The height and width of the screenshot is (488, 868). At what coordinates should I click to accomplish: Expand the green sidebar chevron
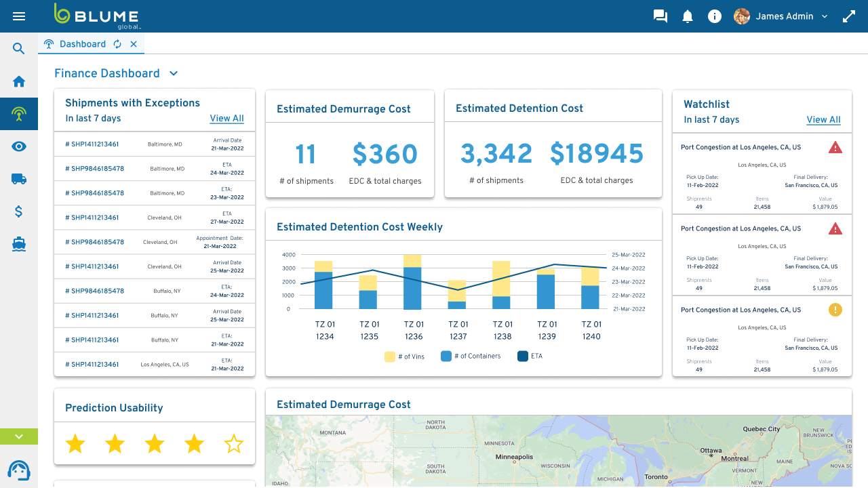[x=19, y=436]
